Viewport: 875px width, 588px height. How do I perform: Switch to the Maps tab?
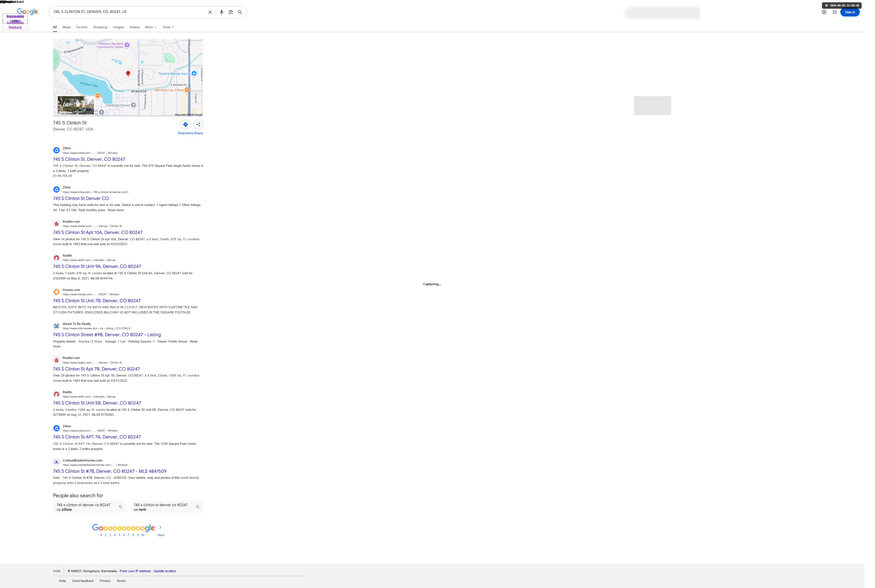click(66, 27)
